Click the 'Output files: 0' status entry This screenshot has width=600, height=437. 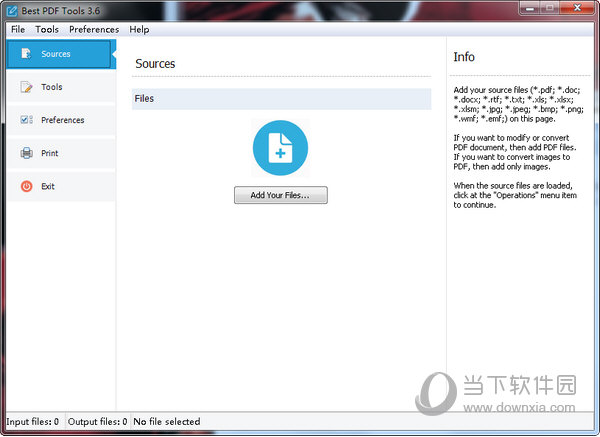(97, 422)
